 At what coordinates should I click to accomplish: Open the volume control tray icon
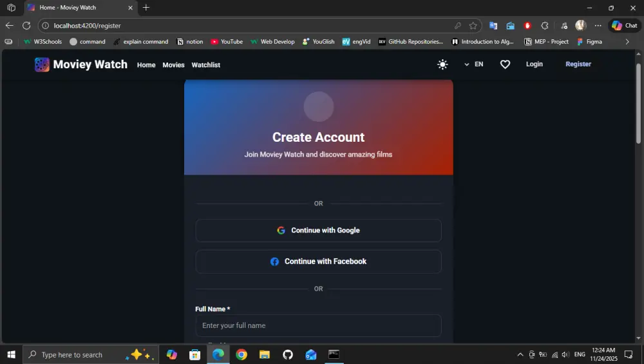click(566, 354)
